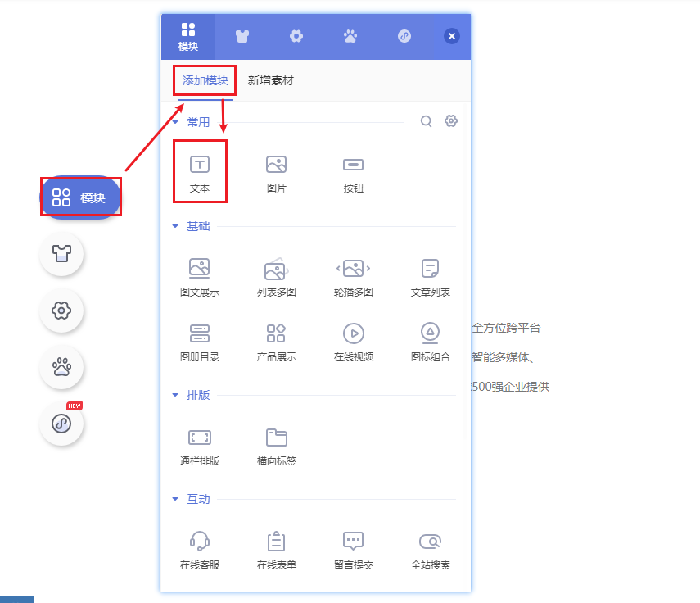The height and width of the screenshot is (603, 700).
Task: Open the link tab in panel header
Action: coord(404,36)
